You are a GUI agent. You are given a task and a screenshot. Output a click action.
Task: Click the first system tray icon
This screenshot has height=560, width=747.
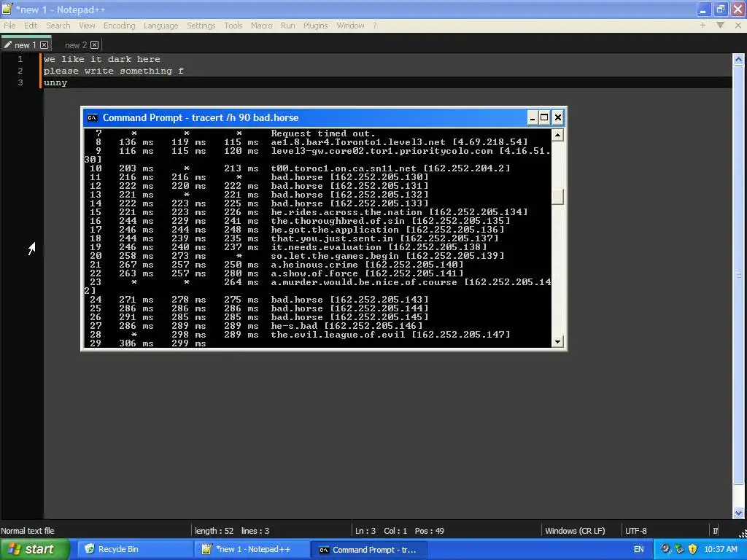(x=665, y=549)
